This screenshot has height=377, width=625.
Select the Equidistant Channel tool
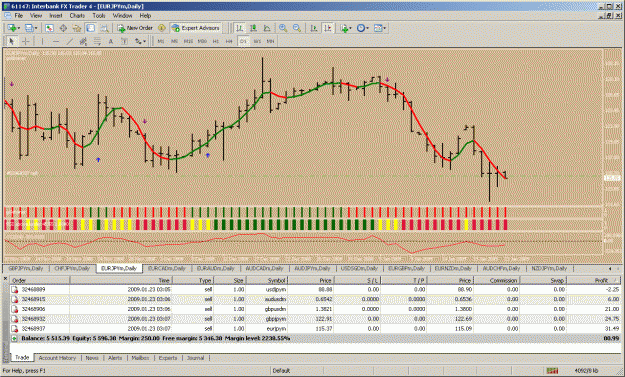point(83,41)
